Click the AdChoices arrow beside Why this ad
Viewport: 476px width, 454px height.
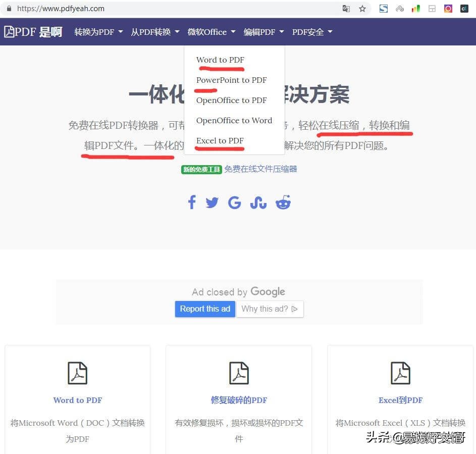[x=294, y=309]
